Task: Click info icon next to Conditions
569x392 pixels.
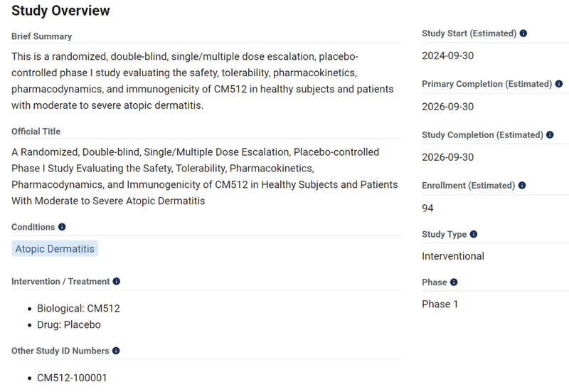Action: click(62, 227)
